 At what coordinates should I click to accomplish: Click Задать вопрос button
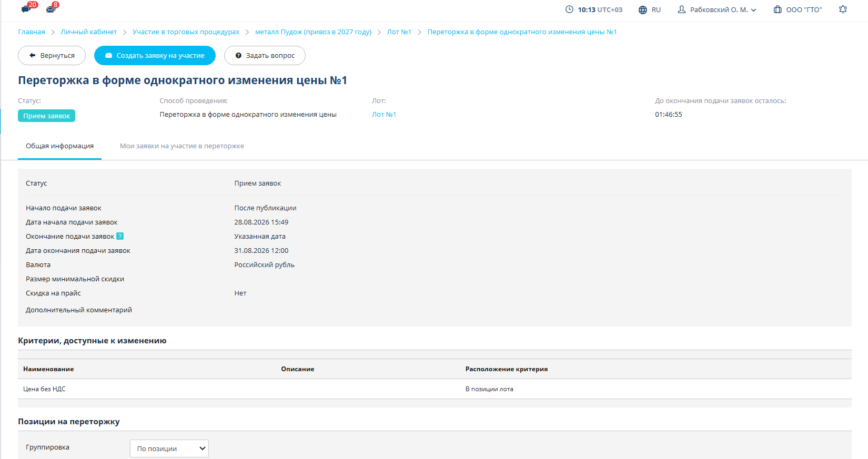(265, 56)
